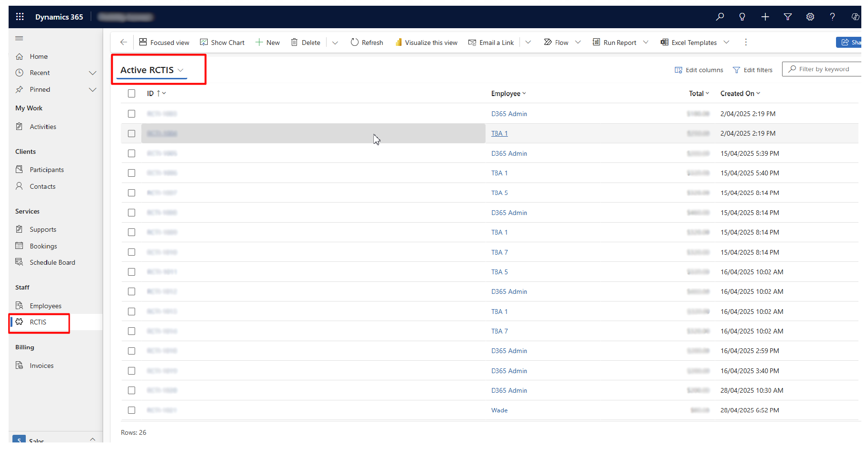Viewport: 868px width, 452px height.
Task: Click the more commands vertical ellipsis
Action: (x=745, y=42)
